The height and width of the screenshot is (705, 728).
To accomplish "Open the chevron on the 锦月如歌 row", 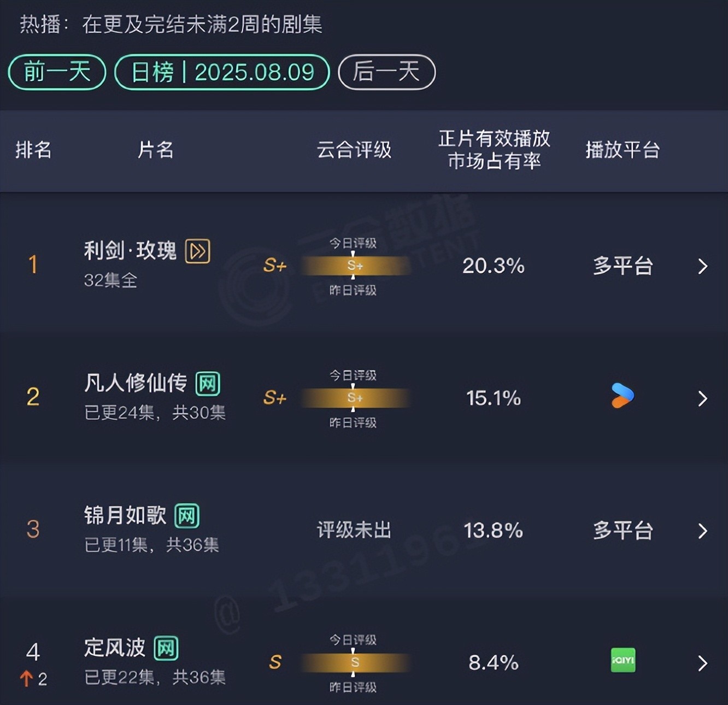I will click(x=703, y=531).
